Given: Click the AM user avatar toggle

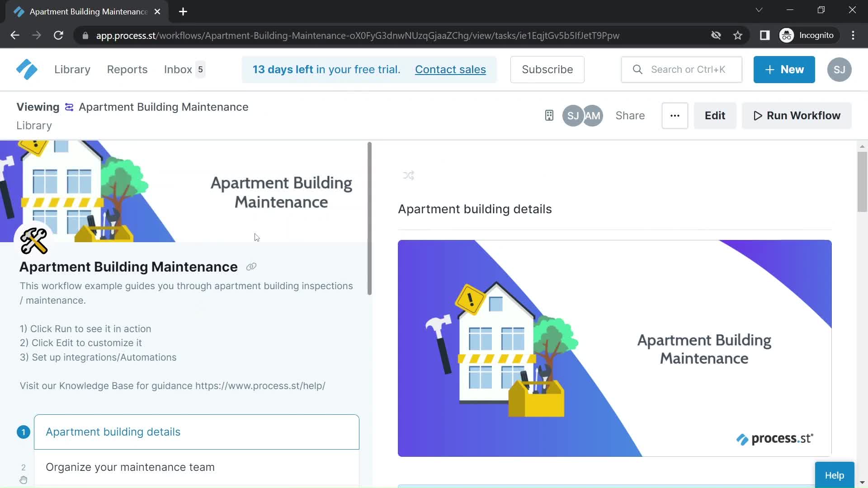Looking at the screenshot, I should (592, 115).
